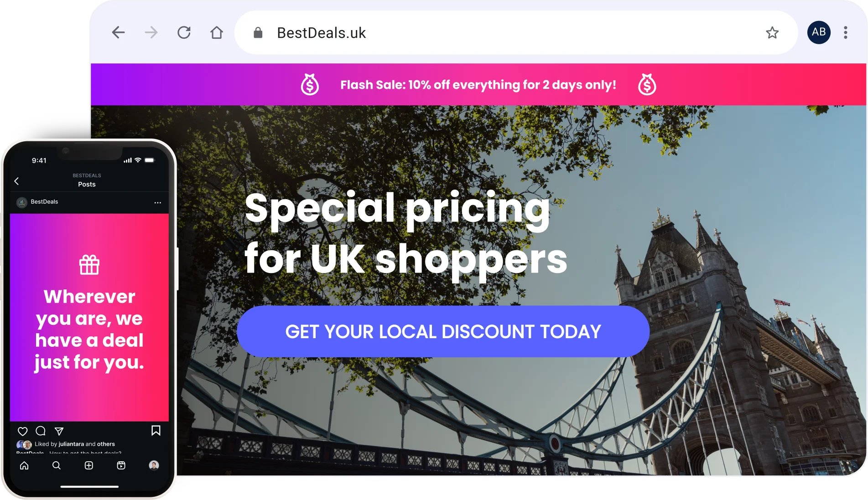Click the padlock site info icon
868x500 pixels.
[258, 32]
